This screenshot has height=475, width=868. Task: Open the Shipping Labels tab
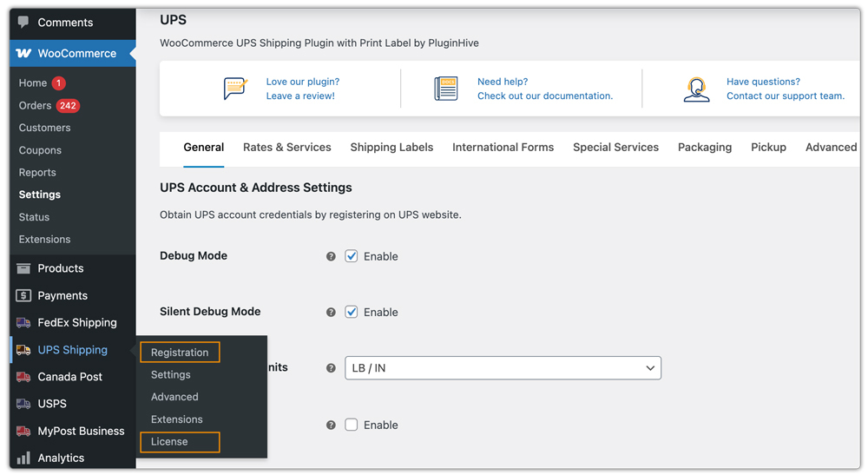(391, 148)
